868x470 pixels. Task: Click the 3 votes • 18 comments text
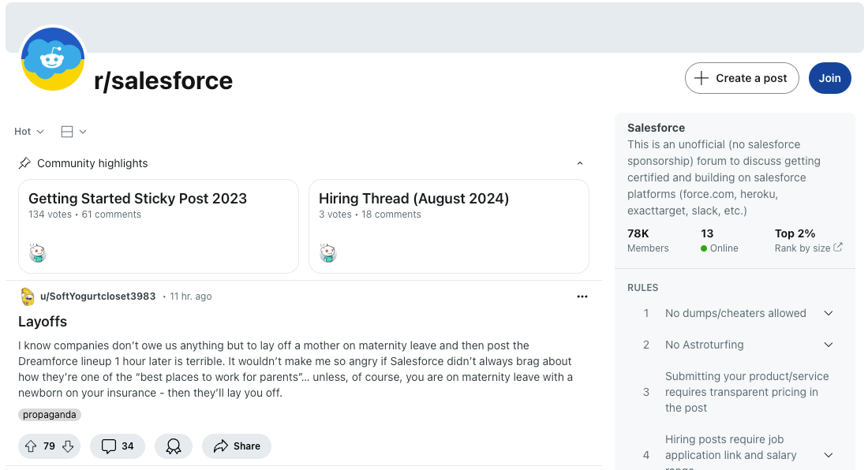pos(370,214)
